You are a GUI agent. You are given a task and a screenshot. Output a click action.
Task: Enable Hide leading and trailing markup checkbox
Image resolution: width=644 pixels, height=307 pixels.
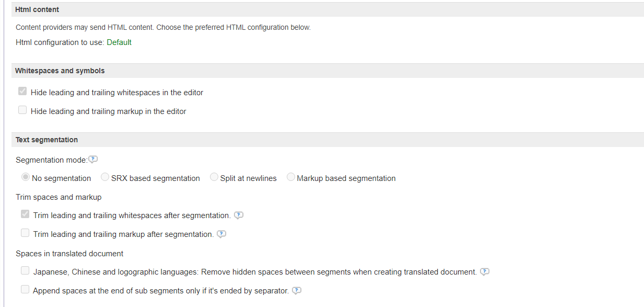tap(22, 110)
